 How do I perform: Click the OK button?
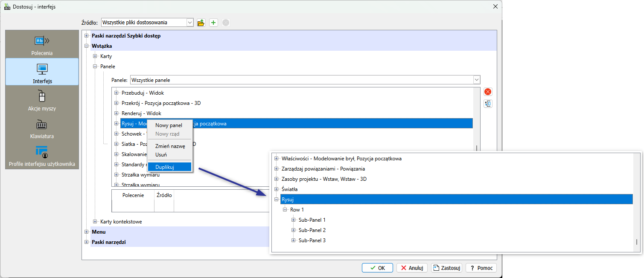point(377,268)
